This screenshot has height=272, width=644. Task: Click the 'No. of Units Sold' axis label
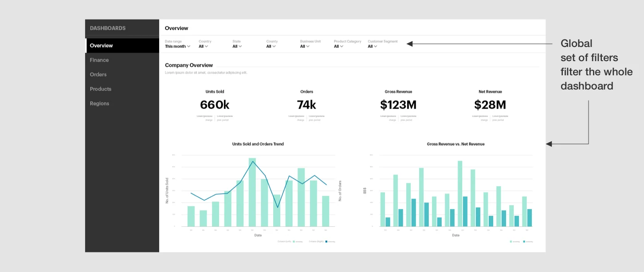click(167, 190)
